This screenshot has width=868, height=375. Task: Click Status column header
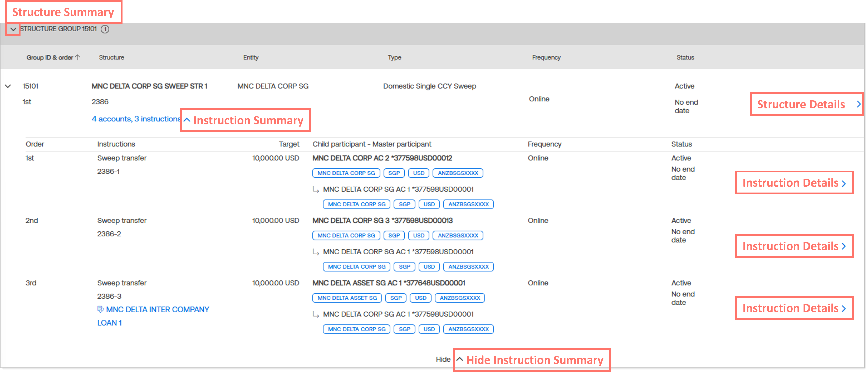[x=685, y=58]
